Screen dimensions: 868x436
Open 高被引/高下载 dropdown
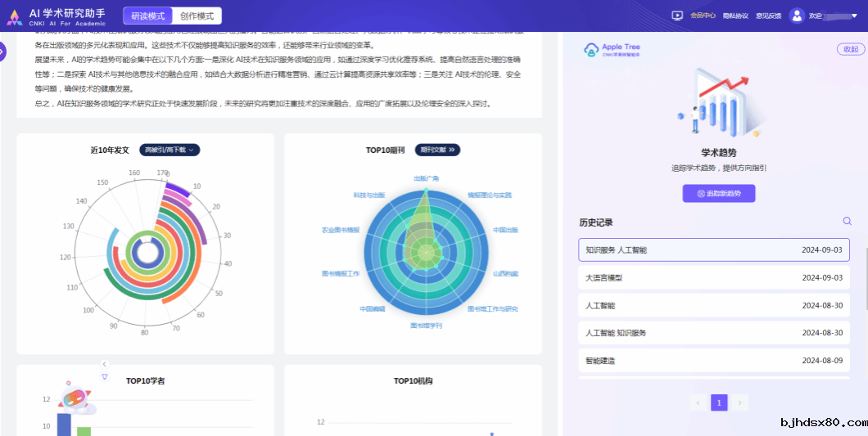(170, 150)
